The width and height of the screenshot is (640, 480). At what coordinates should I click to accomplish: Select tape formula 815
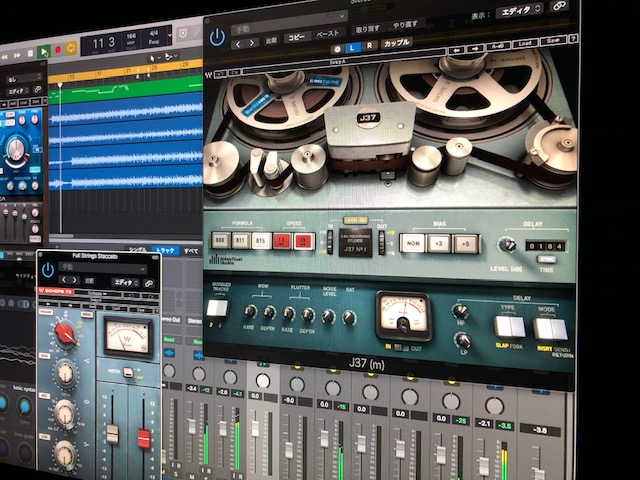[x=261, y=241]
